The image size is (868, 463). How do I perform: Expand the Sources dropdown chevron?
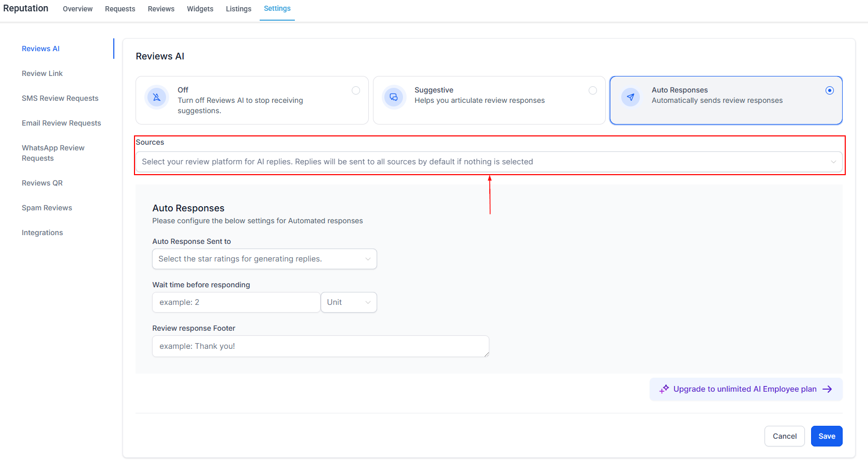(833, 162)
